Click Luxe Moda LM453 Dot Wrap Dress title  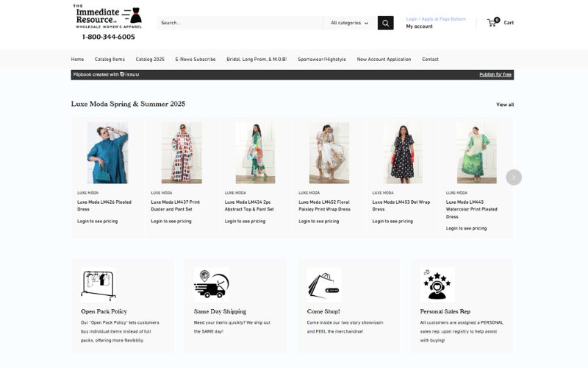tap(401, 206)
